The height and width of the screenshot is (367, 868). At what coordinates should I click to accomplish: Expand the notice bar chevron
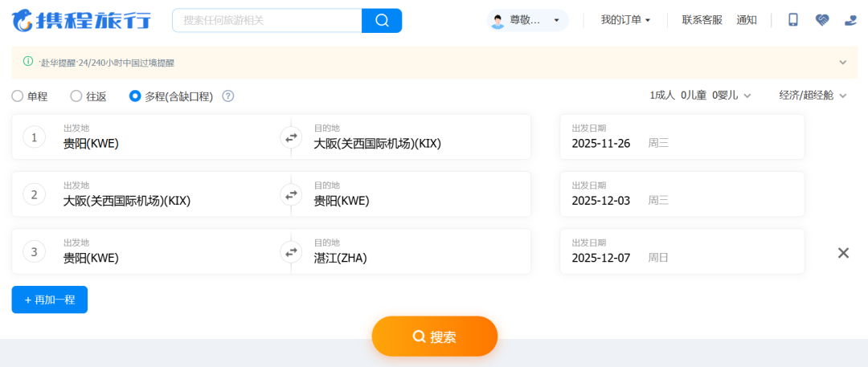point(842,62)
